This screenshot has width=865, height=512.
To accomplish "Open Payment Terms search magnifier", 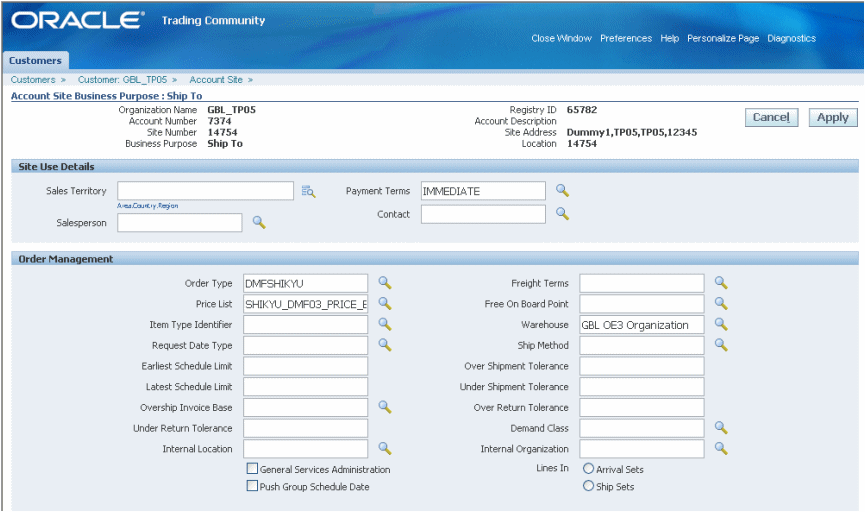I will click(x=562, y=190).
